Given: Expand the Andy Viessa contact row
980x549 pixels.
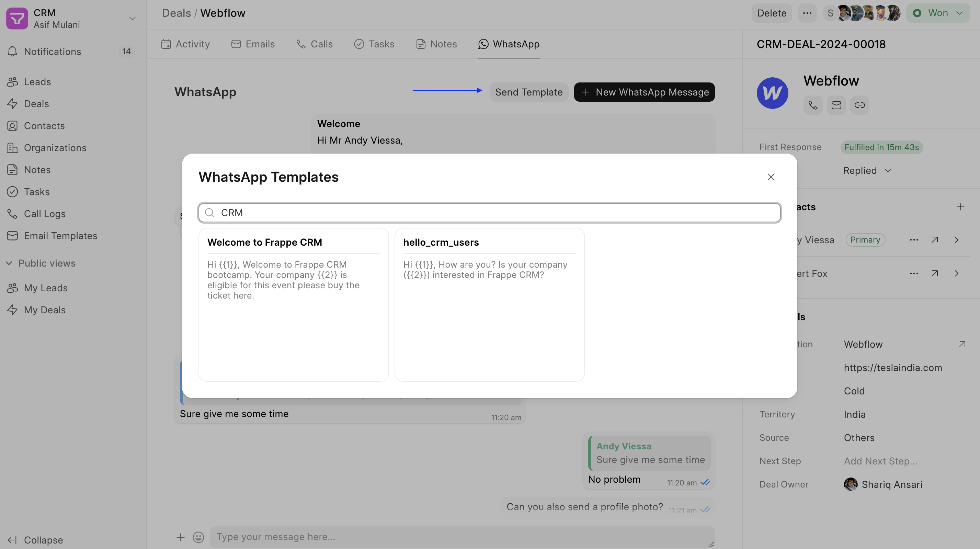Looking at the screenshot, I should click(x=956, y=240).
